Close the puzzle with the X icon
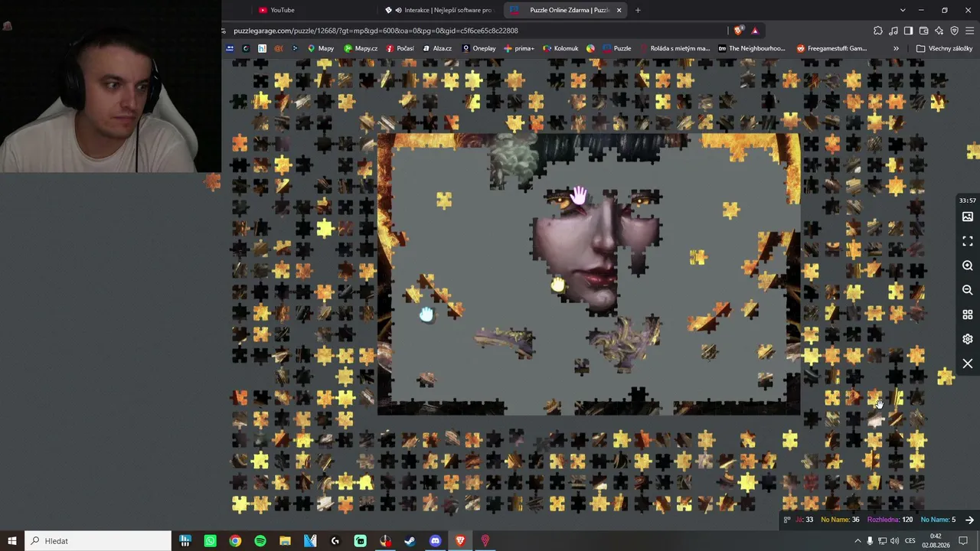The image size is (980, 551). pyautogui.click(x=968, y=364)
